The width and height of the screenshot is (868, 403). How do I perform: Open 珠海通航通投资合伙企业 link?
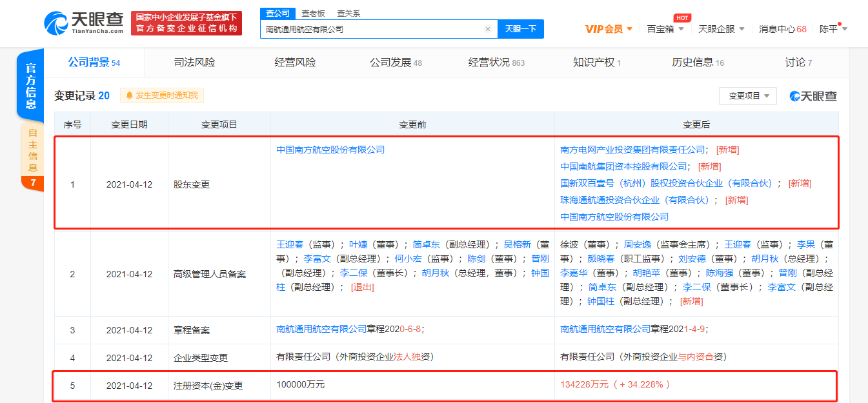635,200
